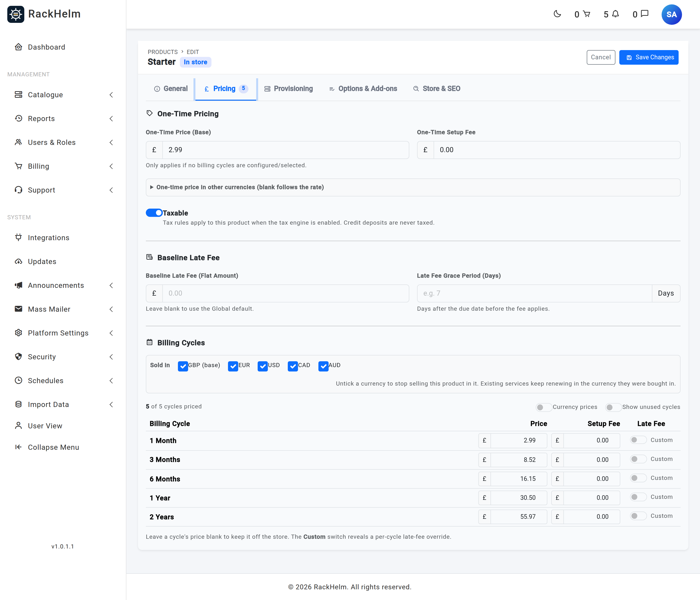Click the Security shield icon

coord(18,357)
